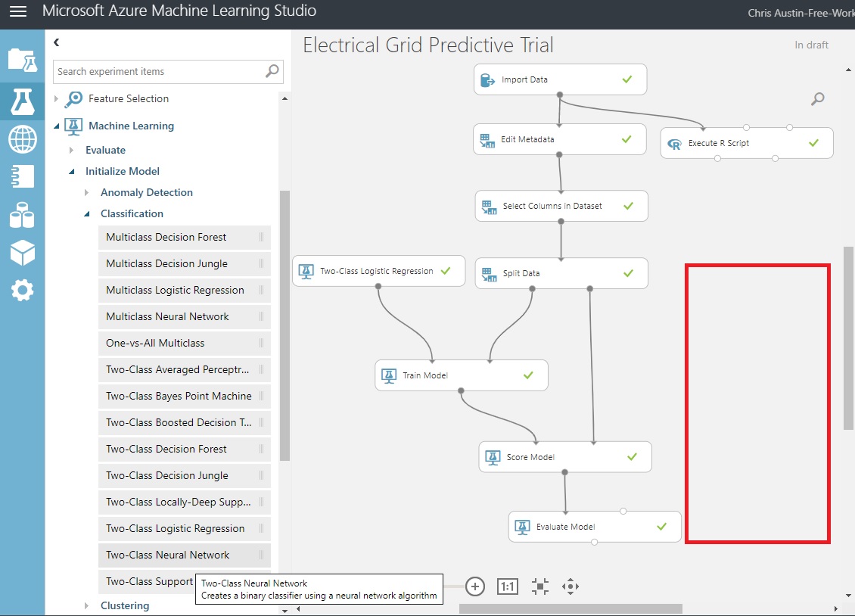Select Two-Class Boosted Decision Tree module
855x616 pixels.
point(185,422)
